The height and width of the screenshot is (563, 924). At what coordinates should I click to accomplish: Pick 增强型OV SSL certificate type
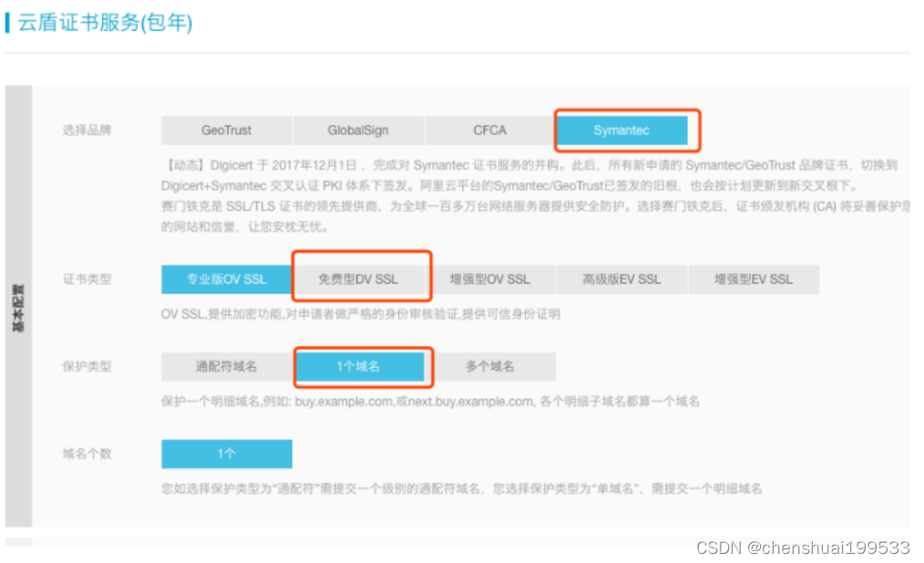pos(489,279)
